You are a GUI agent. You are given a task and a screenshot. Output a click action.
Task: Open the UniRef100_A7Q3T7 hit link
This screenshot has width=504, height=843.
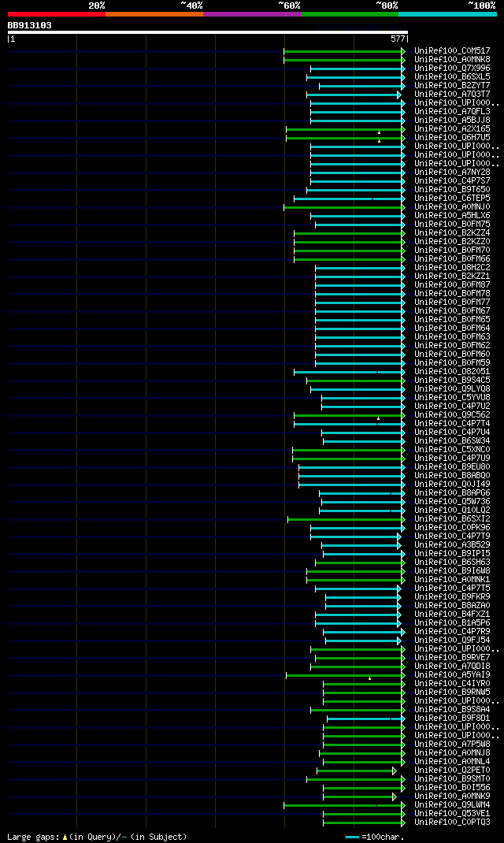[452, 94]
